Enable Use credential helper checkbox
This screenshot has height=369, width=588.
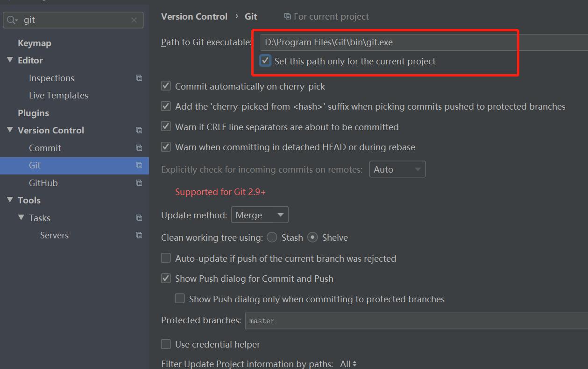click(166, 344)
